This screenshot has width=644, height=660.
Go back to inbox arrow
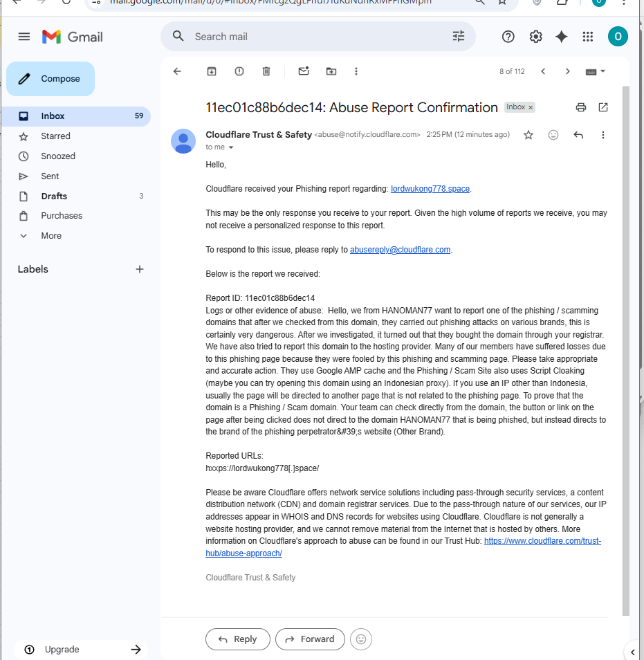[x=177, y=71]
